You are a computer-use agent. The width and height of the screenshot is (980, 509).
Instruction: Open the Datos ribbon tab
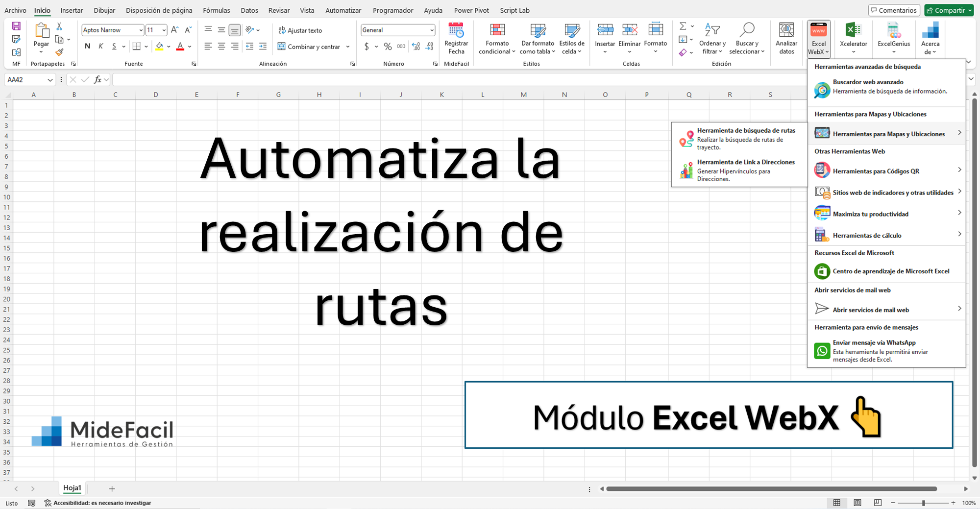point(249,10)
